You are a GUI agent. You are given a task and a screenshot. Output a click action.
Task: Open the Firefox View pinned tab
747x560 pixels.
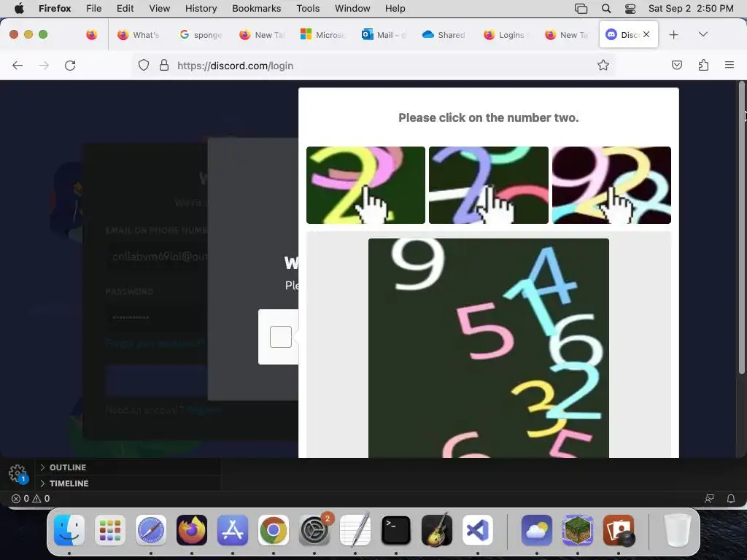[92, 35]
